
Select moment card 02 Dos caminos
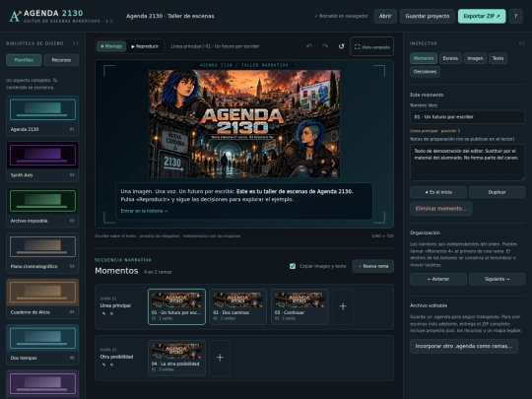point(237,306)
